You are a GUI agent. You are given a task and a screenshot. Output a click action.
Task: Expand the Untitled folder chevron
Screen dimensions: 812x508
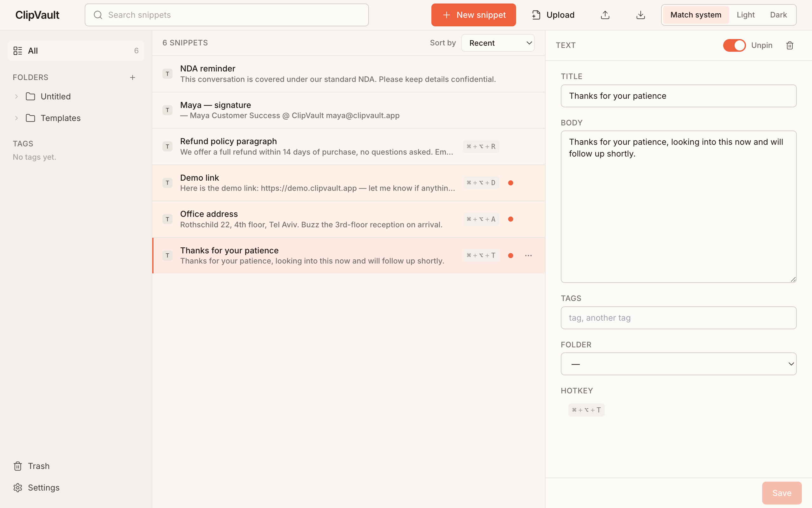click(16, 97)
